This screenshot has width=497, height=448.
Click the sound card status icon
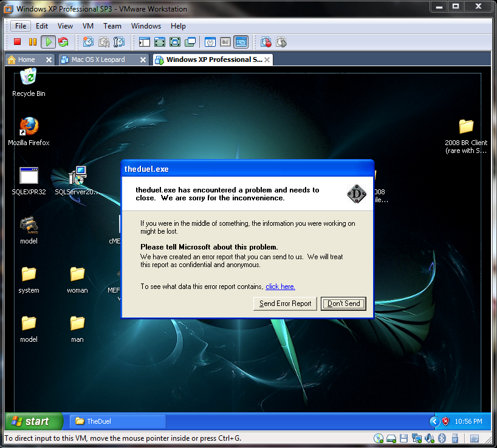430,438
